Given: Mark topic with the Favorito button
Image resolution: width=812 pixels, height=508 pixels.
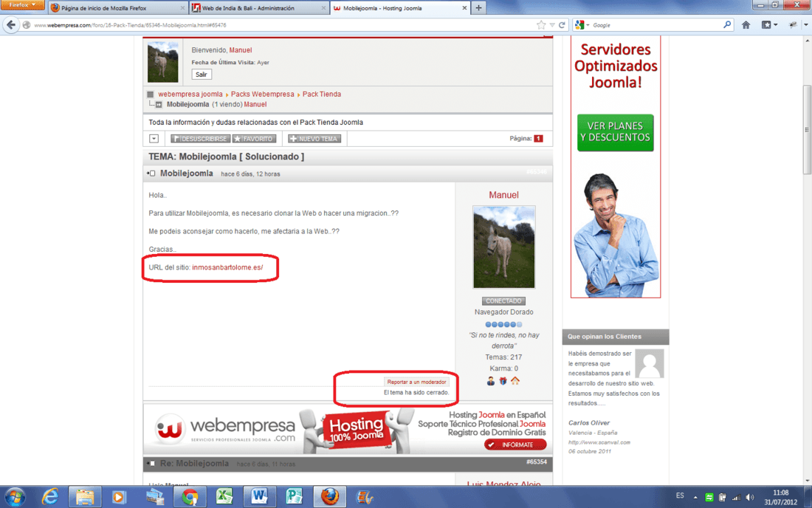Looking at the screenshot, I should pos(254,139).
